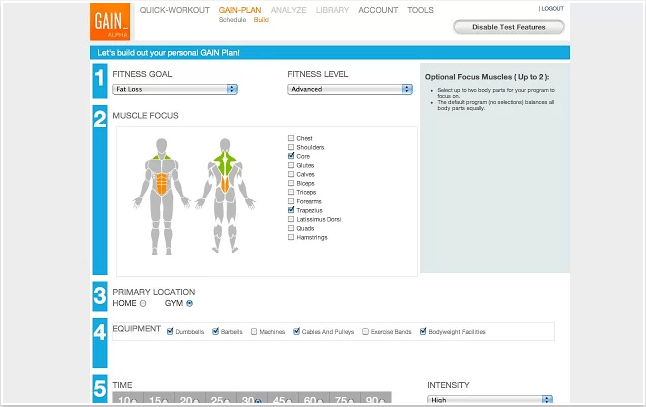The width and height of the screenshot is (646, 407).
Task: Uncheck Cables And Pulleys checkbox
Action: pyautogui.click(x=296, y=332)
